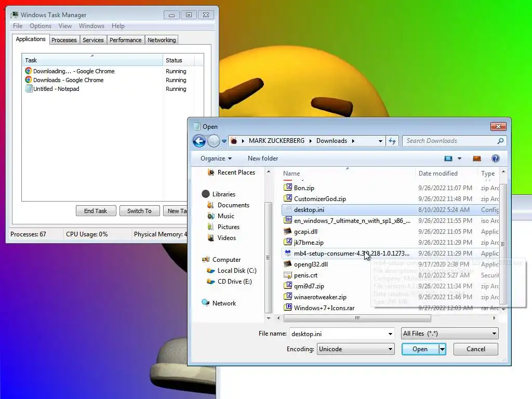The image size is (532, 399).
Task: Open the address bar history dropdown
Action: [380, 141]
